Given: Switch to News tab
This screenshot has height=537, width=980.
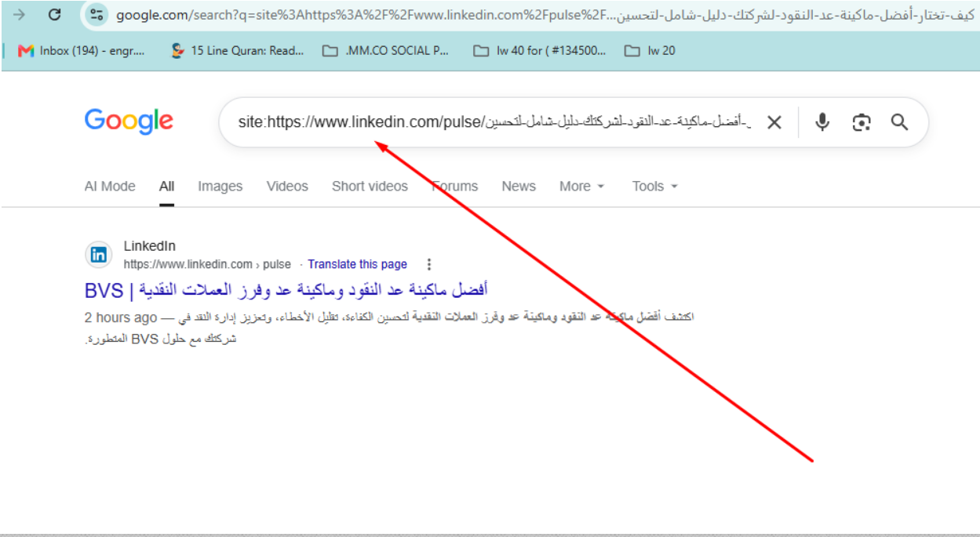Looking at the screenshot, I should (519, 187).
